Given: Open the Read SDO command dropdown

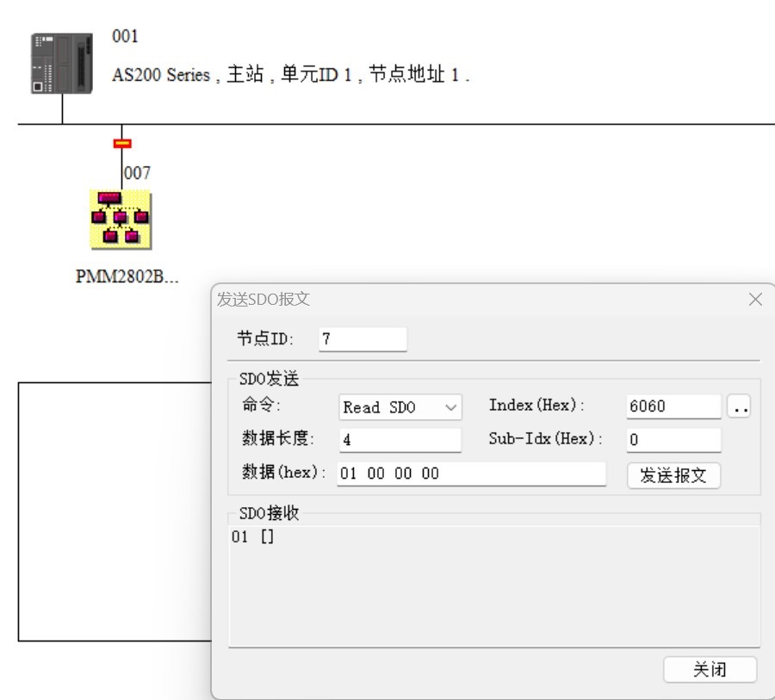Looking at the screenshot, I should pyautogui.click(x=400, y=407).
